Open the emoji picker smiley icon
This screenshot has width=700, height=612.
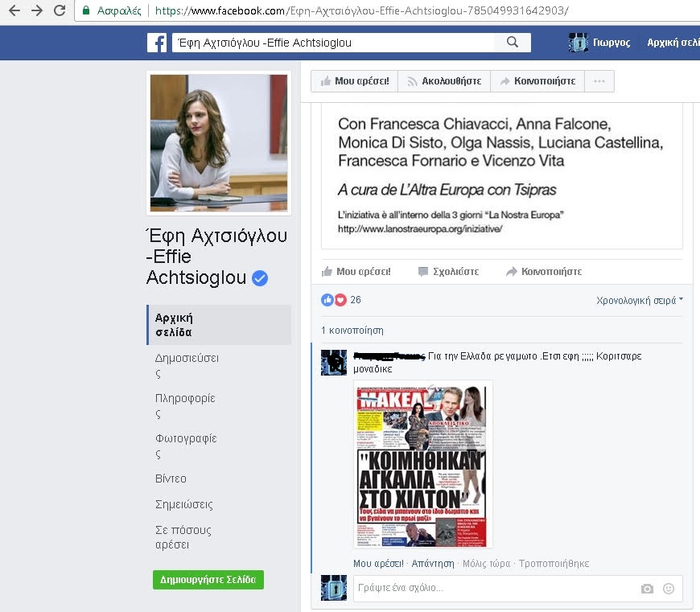[669, 589]
